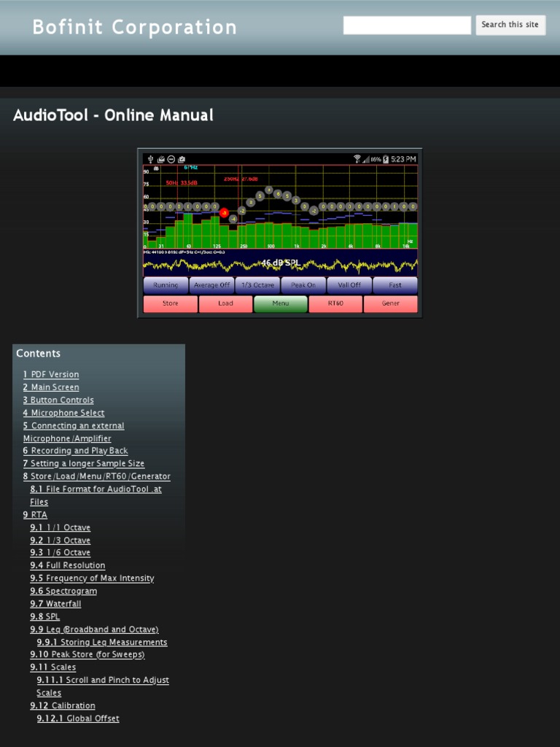Open 7 Setting a longer Sample Size

click(x=83, y=463)
